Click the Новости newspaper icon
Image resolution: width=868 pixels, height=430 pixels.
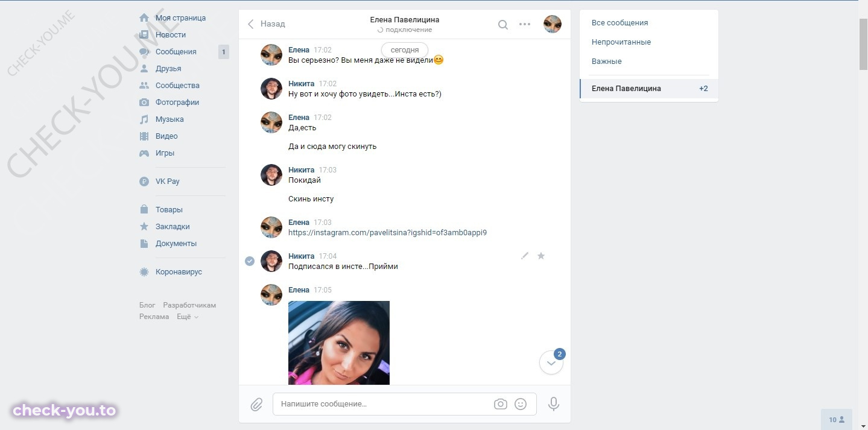click(144, 35)
